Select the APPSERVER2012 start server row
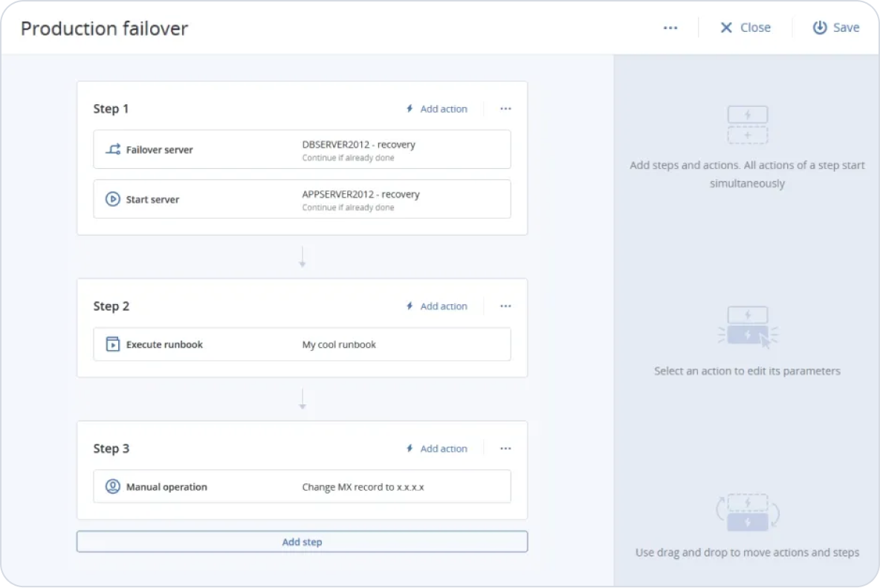880x588 pixels. (x=302, y=199)
